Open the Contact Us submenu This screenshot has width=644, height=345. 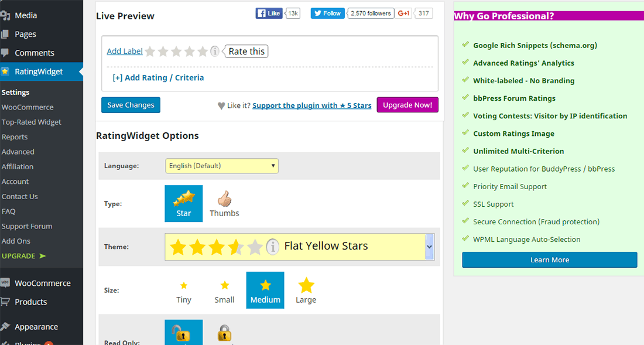(x=20, y=196)
